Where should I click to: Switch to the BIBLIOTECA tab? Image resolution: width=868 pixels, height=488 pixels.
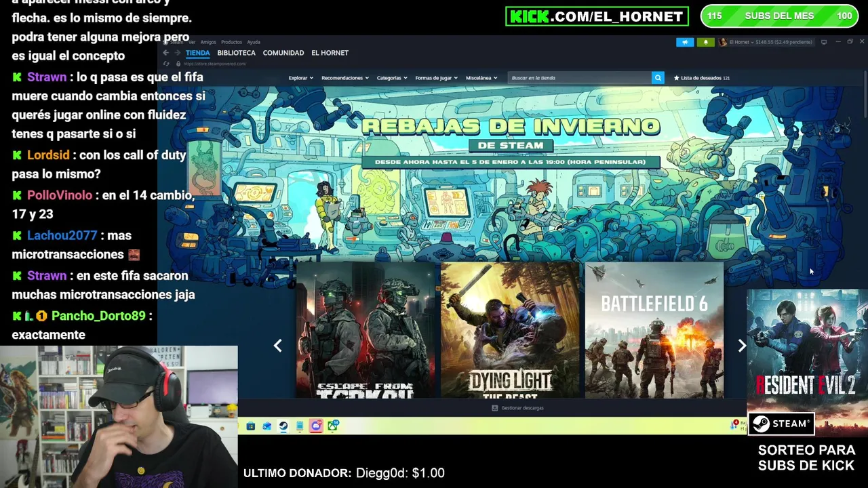pyautogui.click(x=236, y=53)
